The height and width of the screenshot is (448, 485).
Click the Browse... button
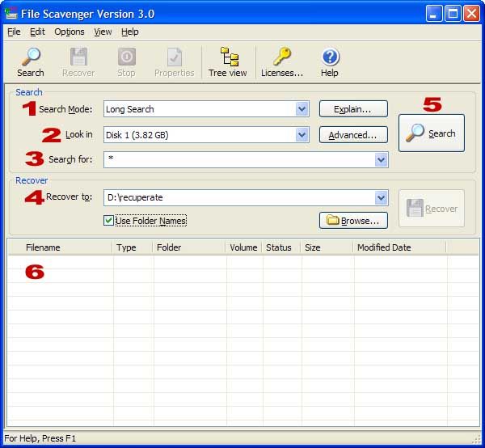(x=353, y=221)
